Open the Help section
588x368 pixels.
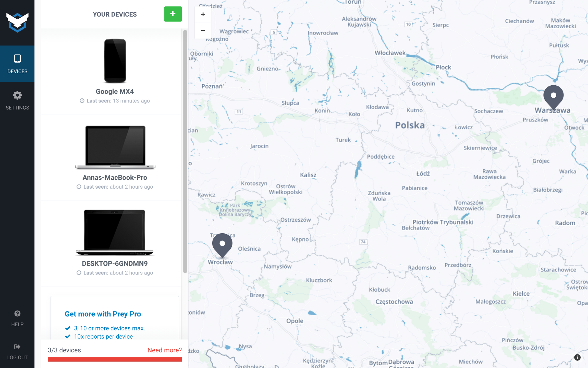tap(17, 318)
